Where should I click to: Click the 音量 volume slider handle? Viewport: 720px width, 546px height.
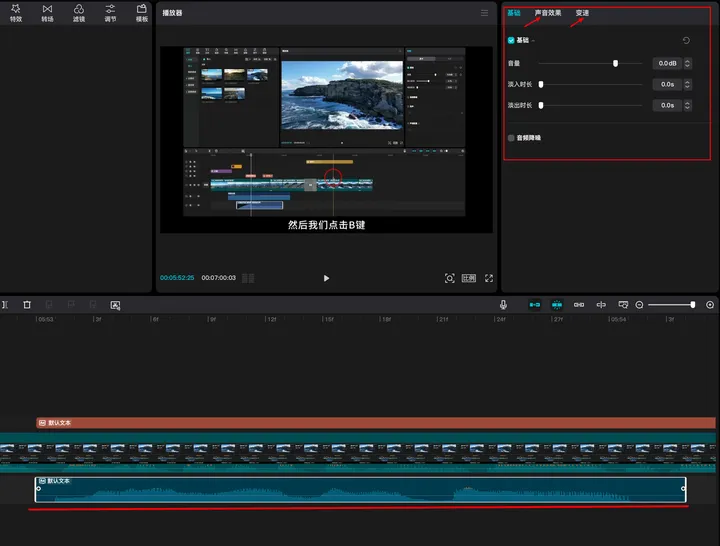tap(615, 63)
